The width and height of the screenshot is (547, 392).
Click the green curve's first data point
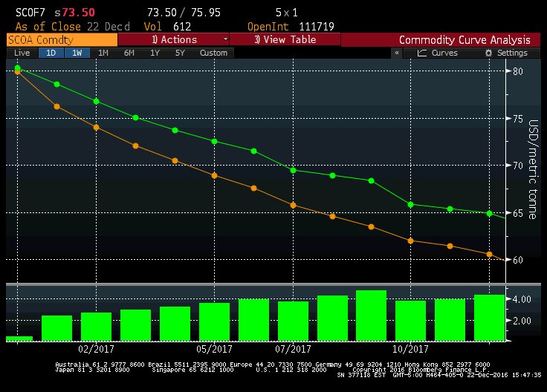pyautogui.click(x=18, y=68)
